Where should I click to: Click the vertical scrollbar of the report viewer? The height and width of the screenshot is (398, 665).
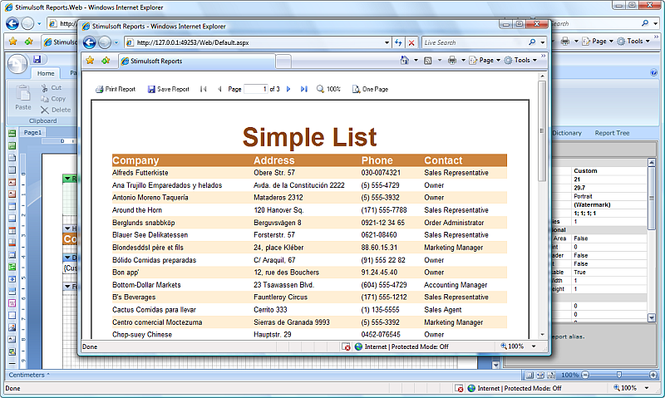(x=542, y=205)
